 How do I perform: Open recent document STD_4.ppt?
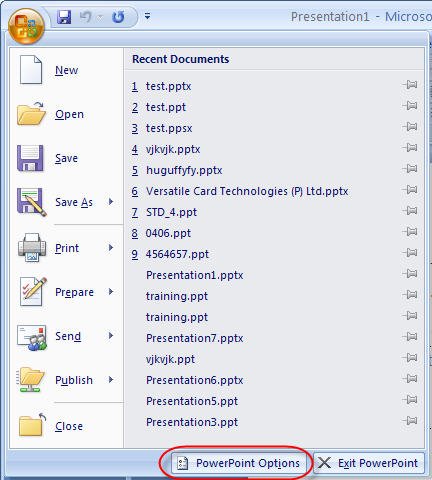tap(171, 212)
